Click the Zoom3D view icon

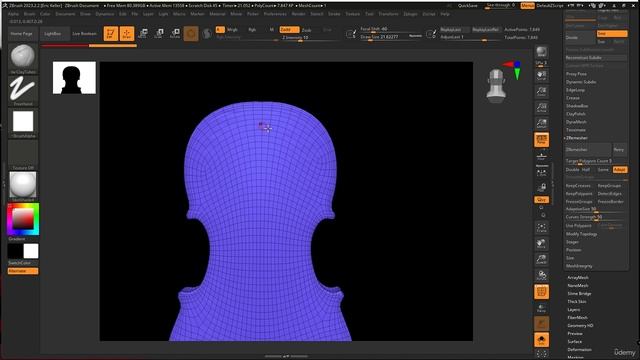tap(542, 260)
